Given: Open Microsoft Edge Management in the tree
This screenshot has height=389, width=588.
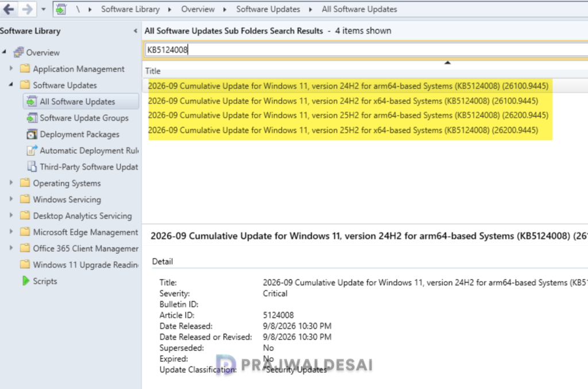Looking at the screenshot, I should tap(86, 232).
